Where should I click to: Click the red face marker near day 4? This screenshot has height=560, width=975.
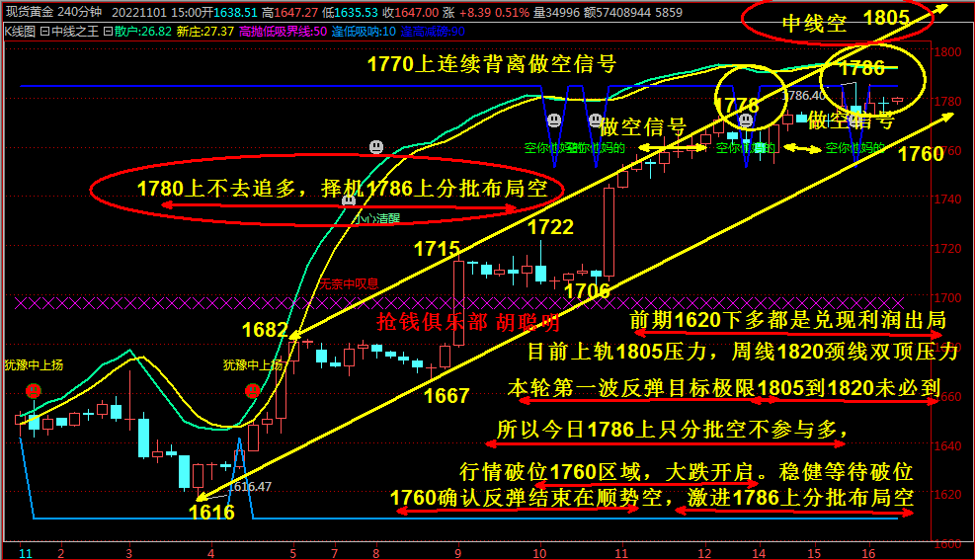(252, 390)
